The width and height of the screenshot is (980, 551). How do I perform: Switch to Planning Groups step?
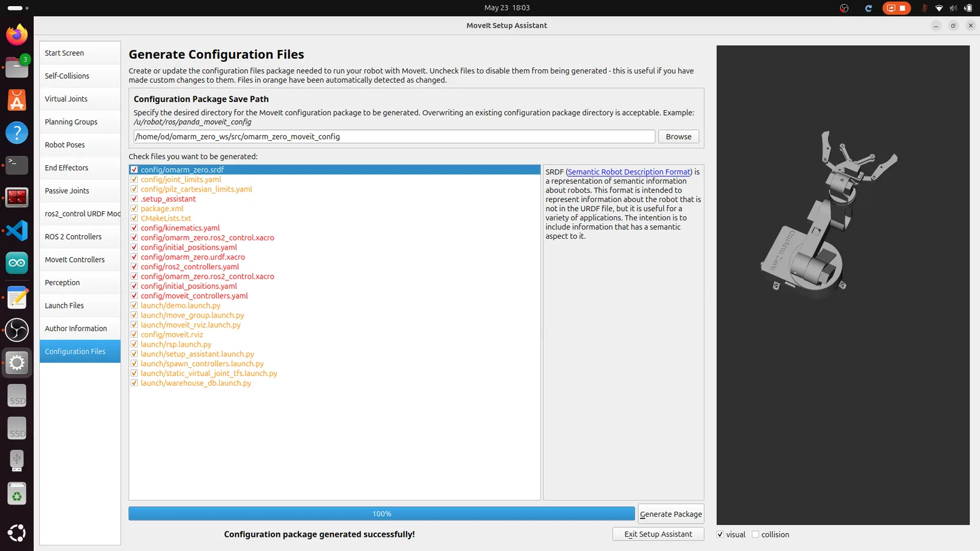(x=80, y=122)
